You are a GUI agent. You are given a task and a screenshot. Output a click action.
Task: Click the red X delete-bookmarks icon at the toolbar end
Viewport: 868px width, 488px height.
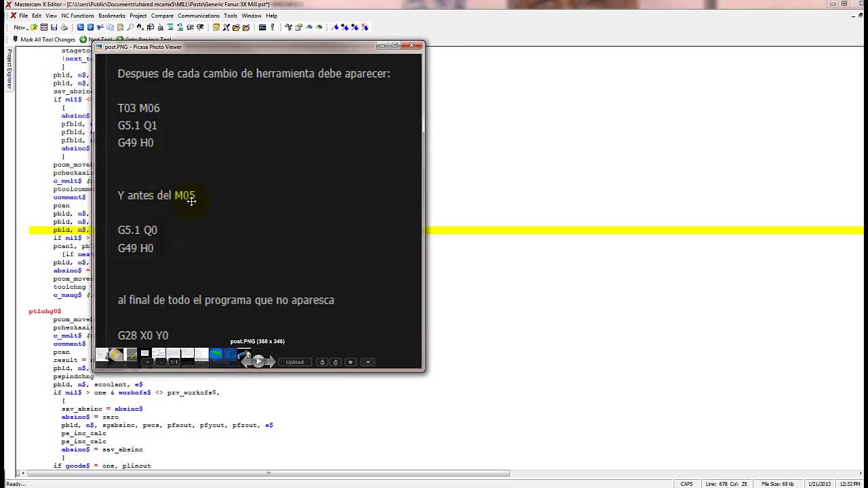365,28
